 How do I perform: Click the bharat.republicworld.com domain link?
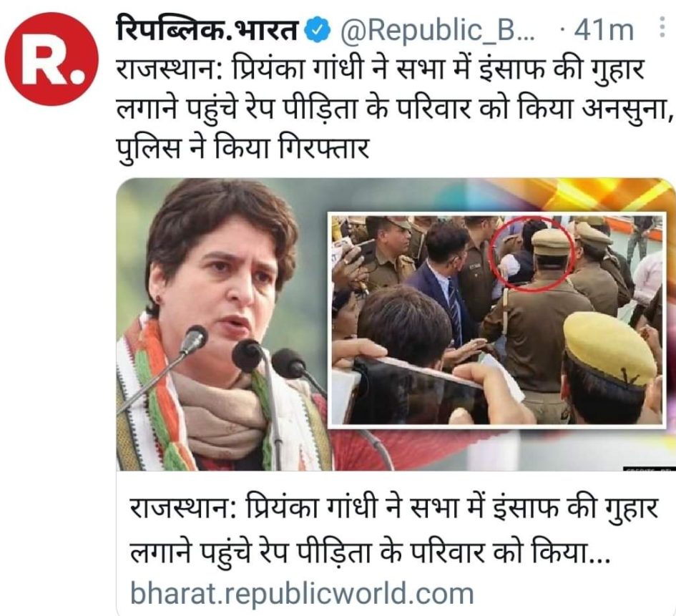click(302, 594)
